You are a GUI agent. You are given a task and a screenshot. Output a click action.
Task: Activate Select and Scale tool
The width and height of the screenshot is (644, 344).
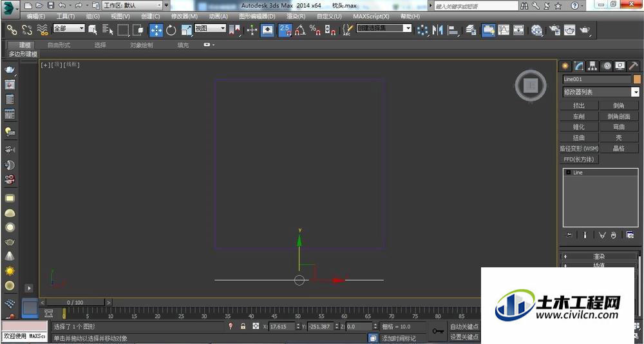(187, 30)
